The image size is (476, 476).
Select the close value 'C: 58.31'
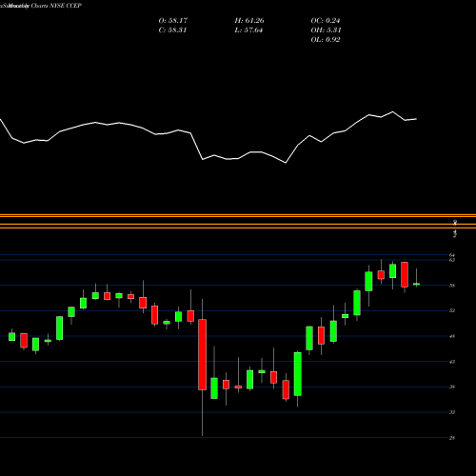point(172,30)
